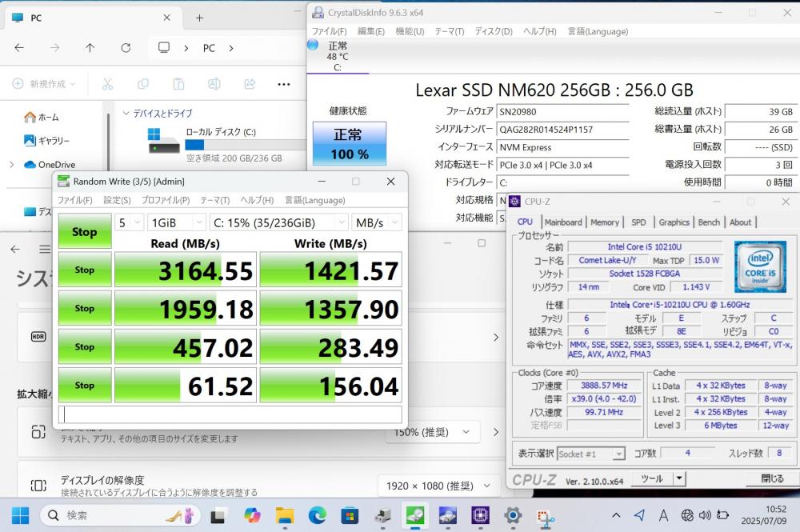Open Task View from the taskbar

218,516
